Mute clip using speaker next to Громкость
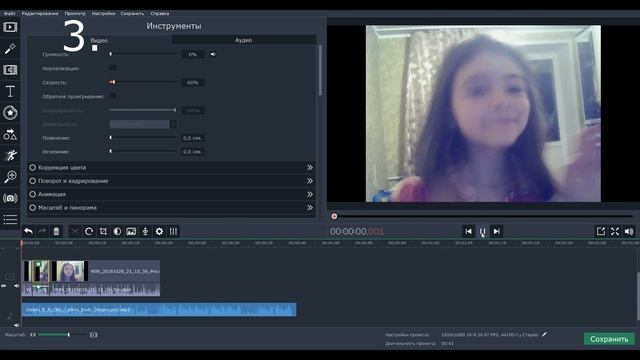This screenshot has height=360, width=640. (x=213, y=54)
